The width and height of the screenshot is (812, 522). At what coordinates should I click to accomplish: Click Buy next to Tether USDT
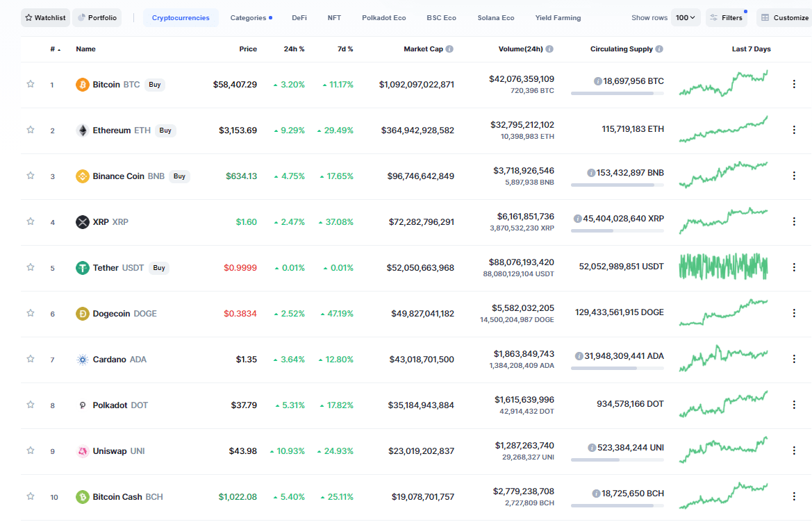click(x=159, y=268)
